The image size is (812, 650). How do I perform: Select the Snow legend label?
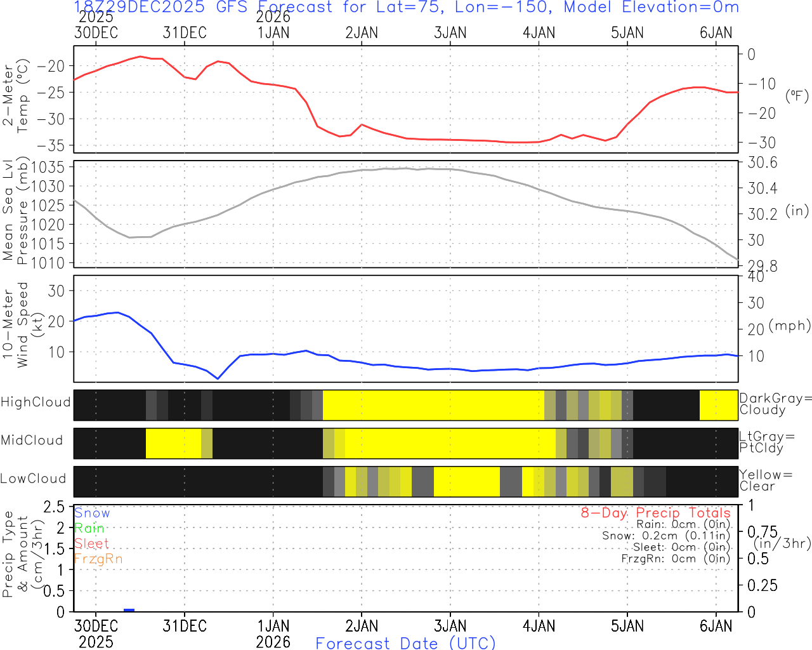(x=92, y=513)
